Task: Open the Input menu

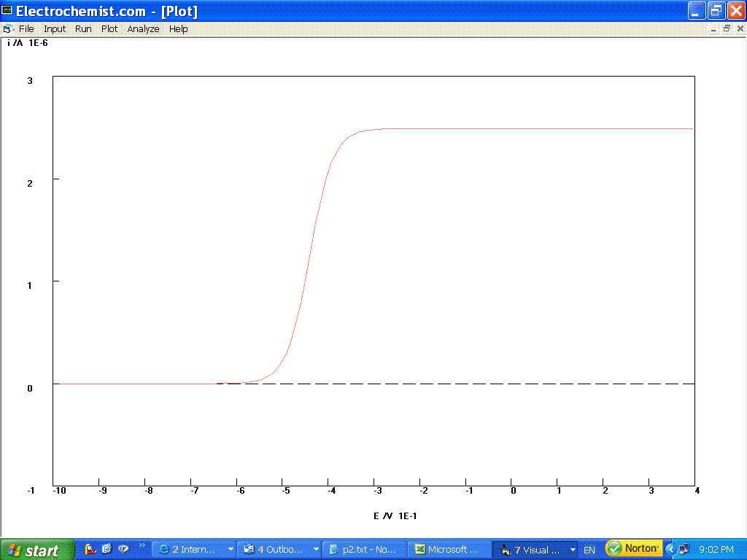Action: (55, 29)
